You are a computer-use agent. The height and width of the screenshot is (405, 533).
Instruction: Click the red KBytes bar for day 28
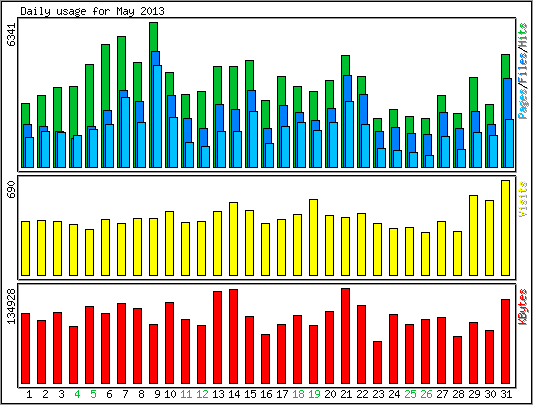[x=458, y=360]
